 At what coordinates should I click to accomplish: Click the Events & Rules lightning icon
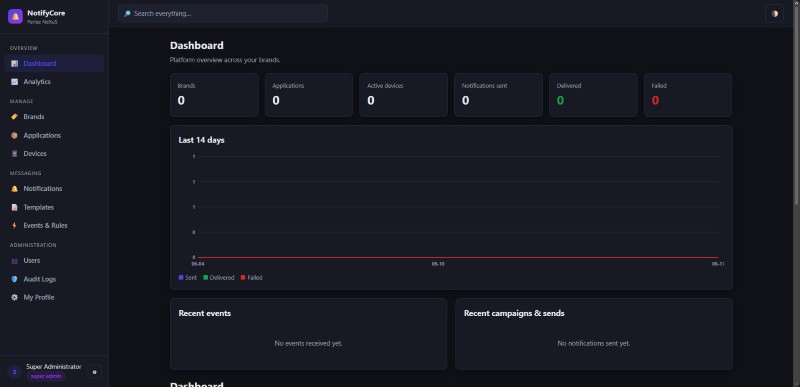(x=14, y=225)
